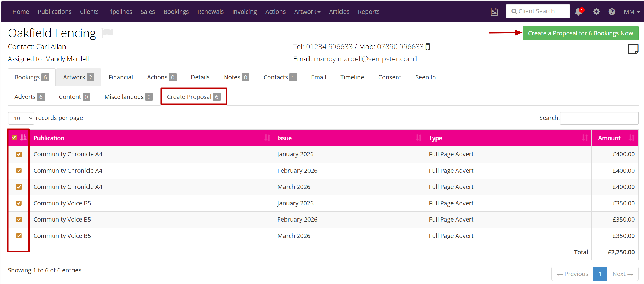The image size is (644, 284).
Task: Focus the table Search input
Action: (x=599, y=118)
